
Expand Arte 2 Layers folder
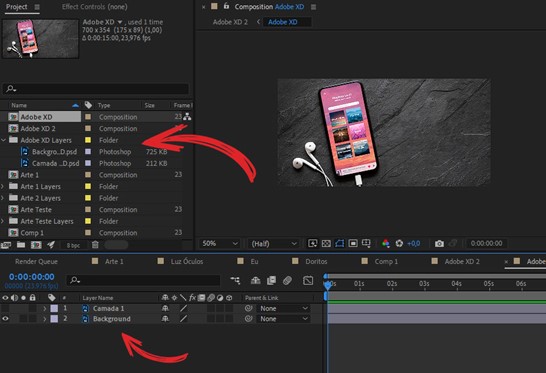(3, 198)
